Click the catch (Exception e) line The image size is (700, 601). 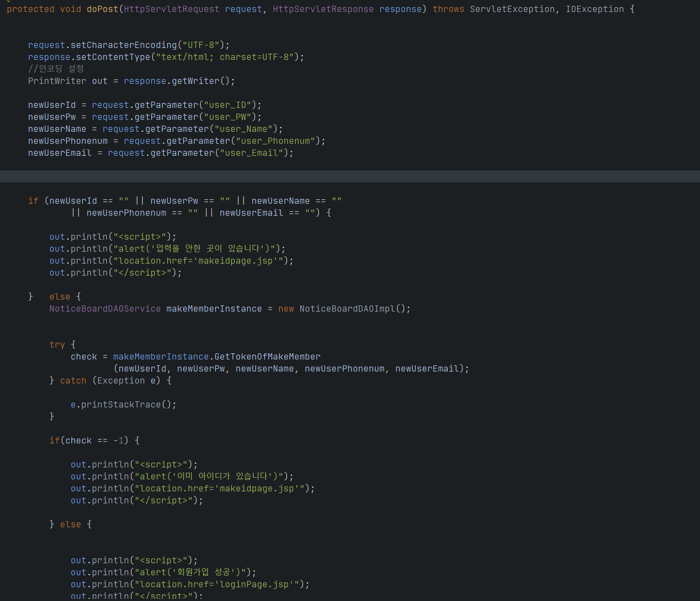pos(110,380)
